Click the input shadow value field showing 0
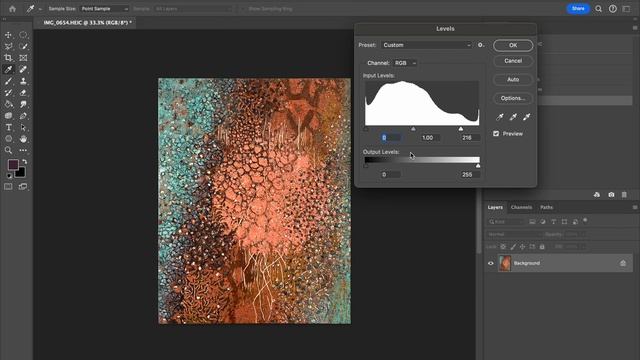The width and height of the screenshot is (640, 360). (391, 138)
